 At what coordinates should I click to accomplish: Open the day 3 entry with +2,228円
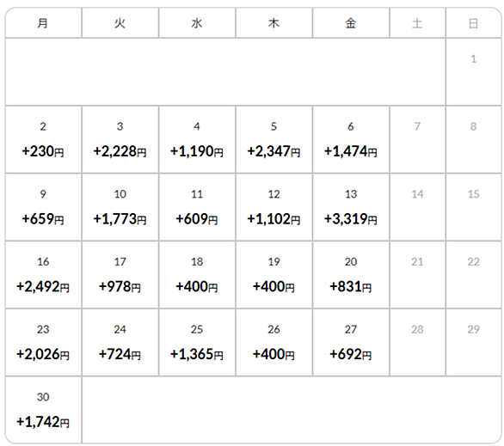click(x=120, y=139)
